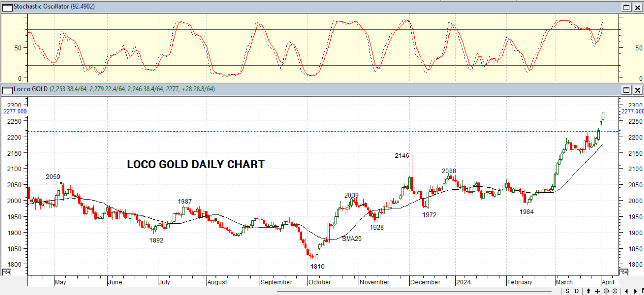Click the blue '2277.000' value on right axis
The image size is (644, 295).
(632, 111)
